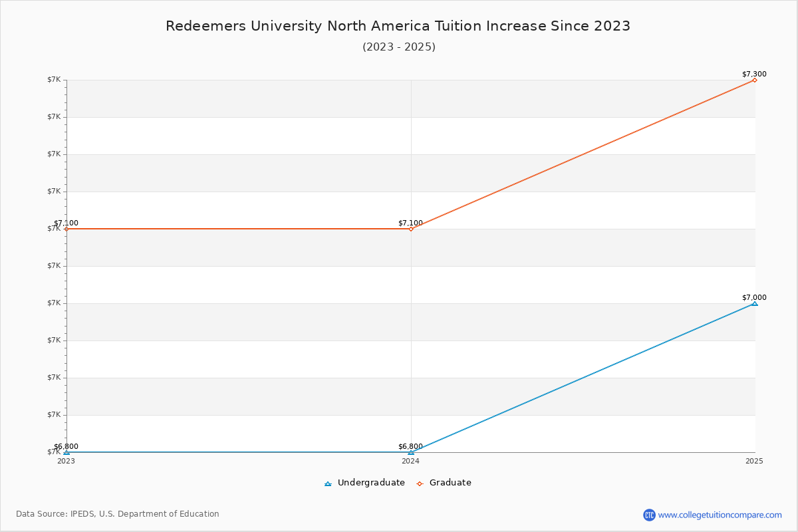This screenshot has width=798, height=532.
Task: Click the $6,800 label above 2023
Action: 66,447
